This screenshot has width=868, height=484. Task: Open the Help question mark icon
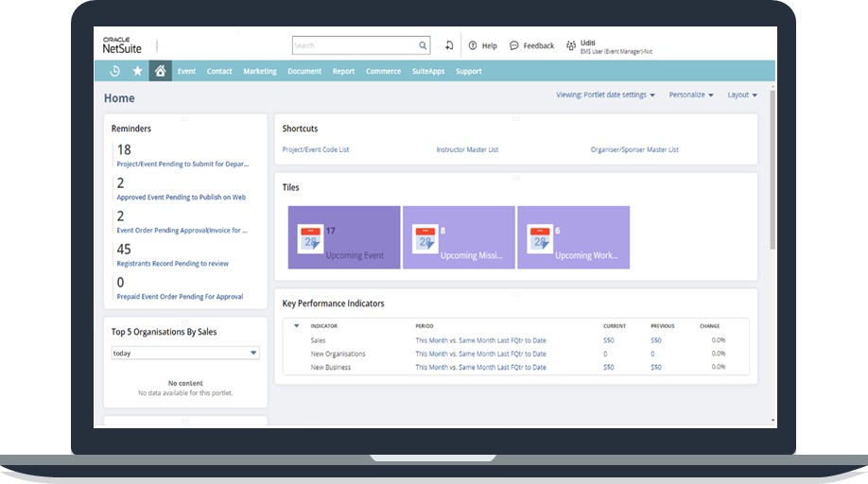pos(473,45)
